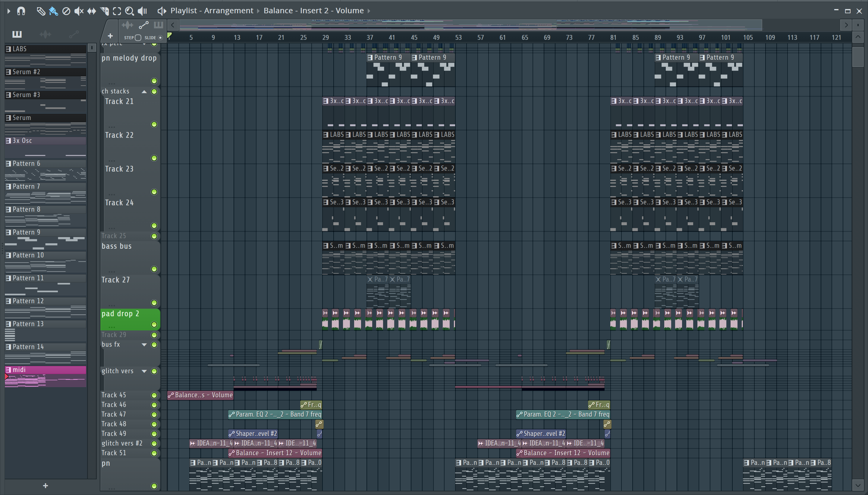Toggle the snap magnet icon
The image size is (868, 495).
click(x=21, y=11)
